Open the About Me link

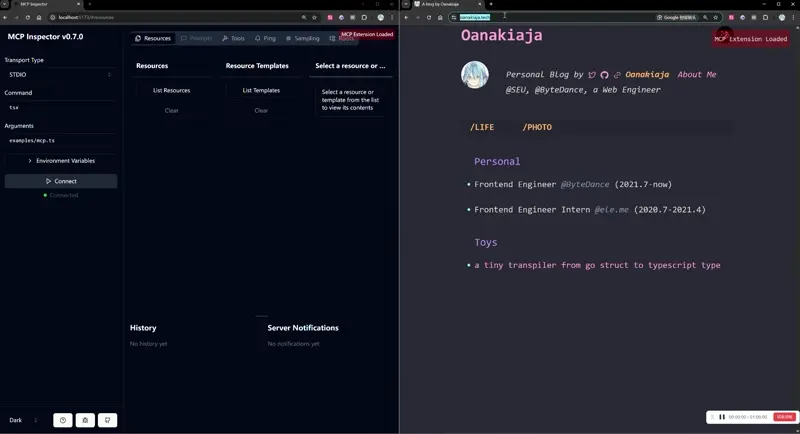pos(697,74)
